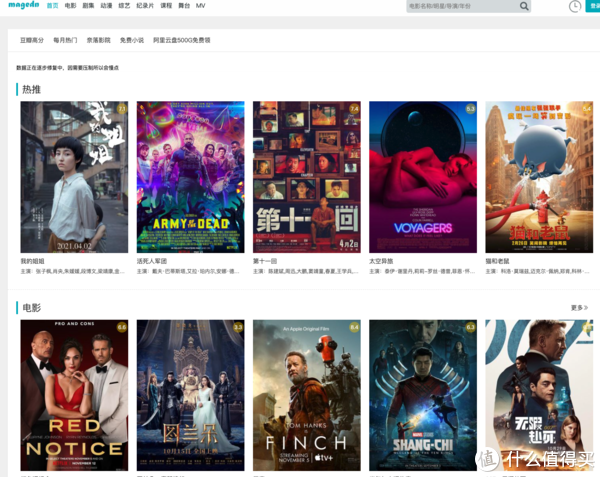Image resolution: width=600 pixels, height=477 pixels.
Task: Open the 无暇赴死 007 poster
Action: click(x=539, y=395)
